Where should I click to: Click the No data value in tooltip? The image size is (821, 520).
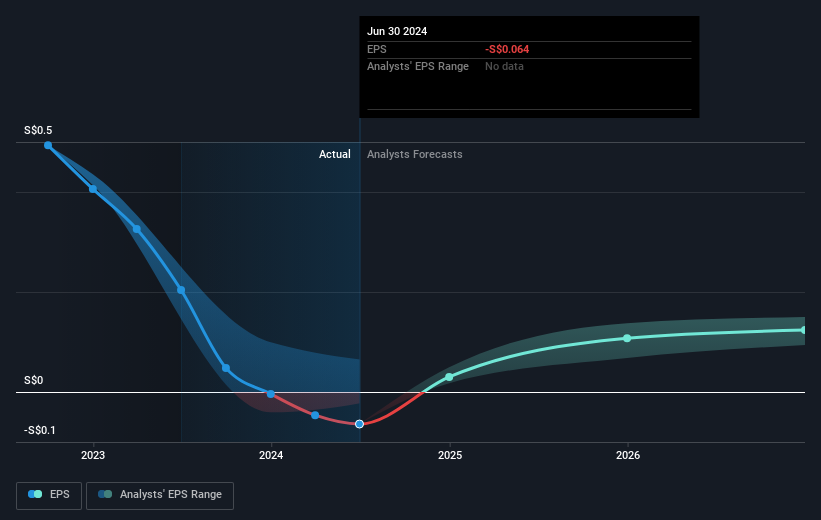[x=504, y=67]
